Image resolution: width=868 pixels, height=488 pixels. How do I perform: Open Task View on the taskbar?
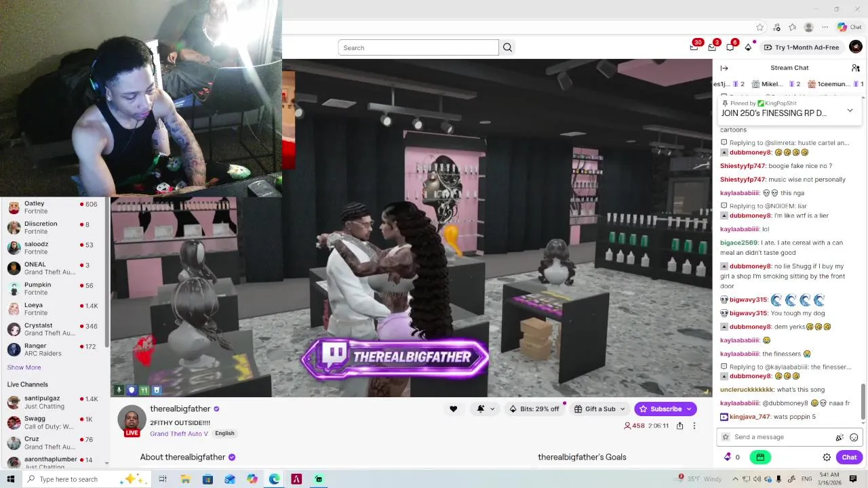163,479
